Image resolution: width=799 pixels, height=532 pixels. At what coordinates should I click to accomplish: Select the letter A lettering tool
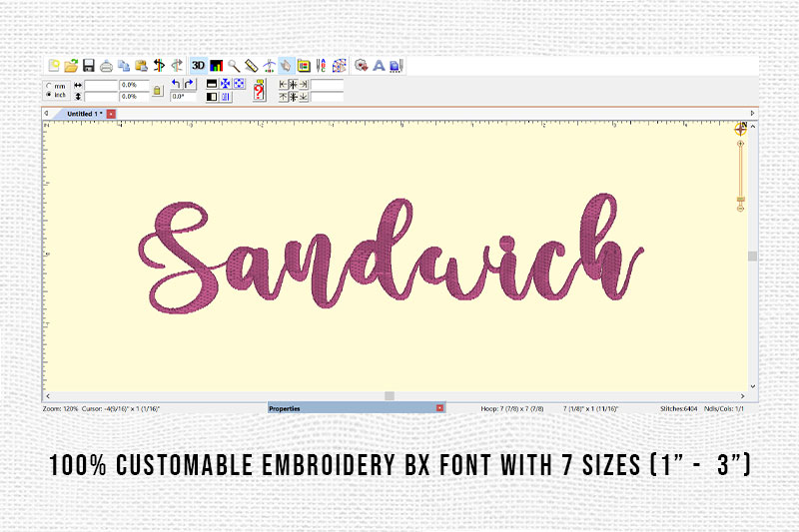click(x=379, y=65)
